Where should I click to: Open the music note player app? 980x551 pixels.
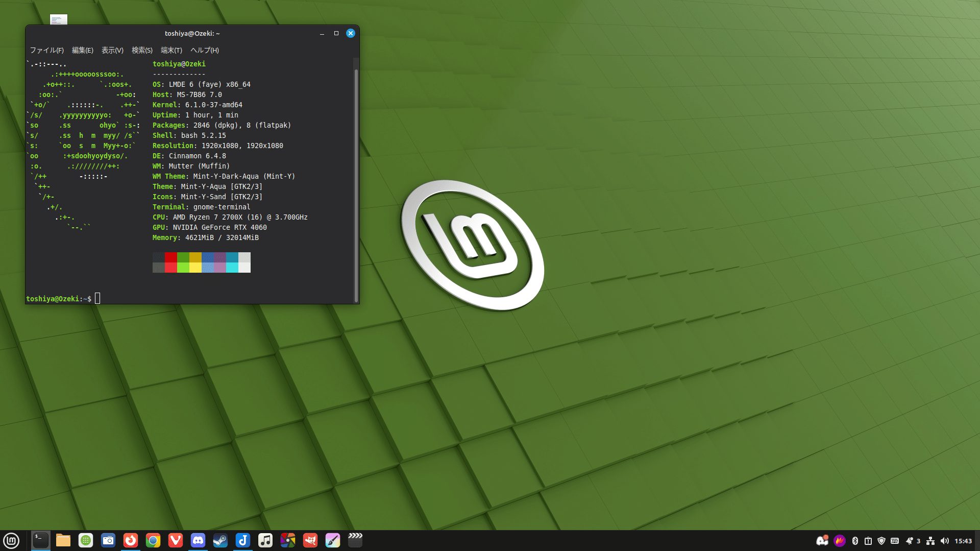click(x=265, y=540)
